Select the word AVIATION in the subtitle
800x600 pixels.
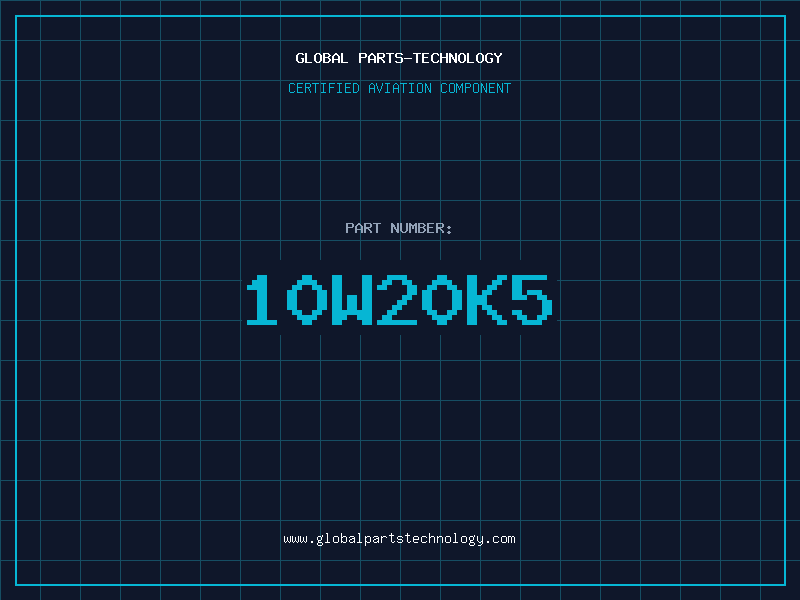coord(400,88)
